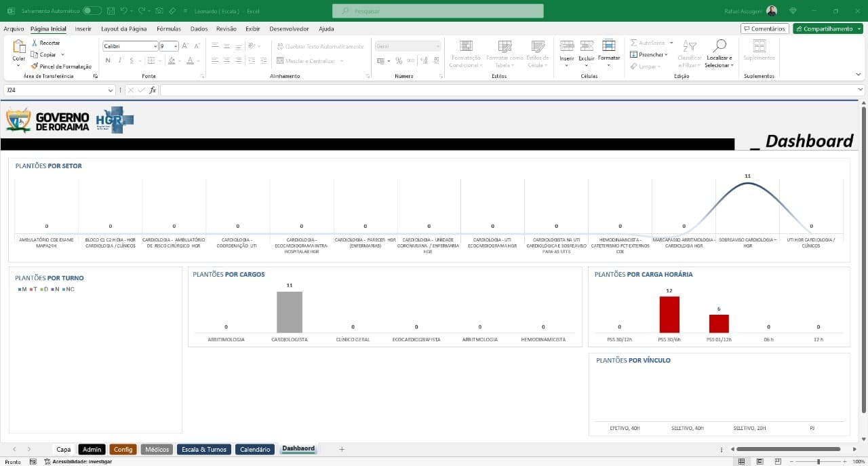Open the Escala & Turnos sheet tab
Image resolution: width=868 pixels, height=466 pixels.
tap(204, 449)
